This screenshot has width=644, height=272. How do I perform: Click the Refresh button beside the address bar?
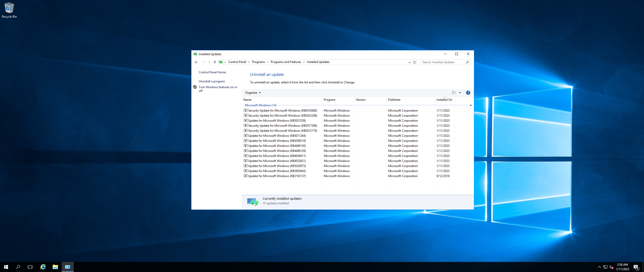coord(415,62)
